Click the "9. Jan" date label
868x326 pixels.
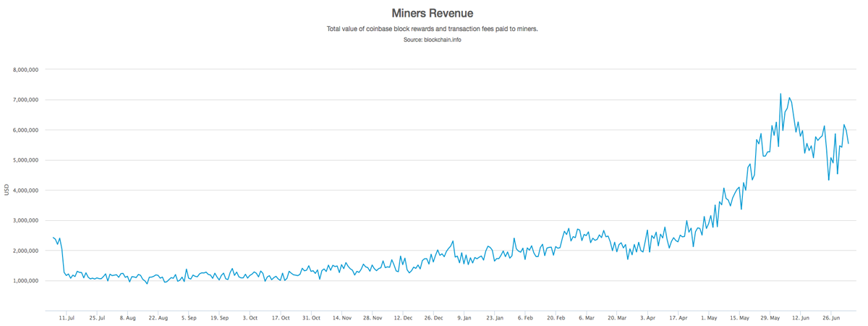pos(464,317)
